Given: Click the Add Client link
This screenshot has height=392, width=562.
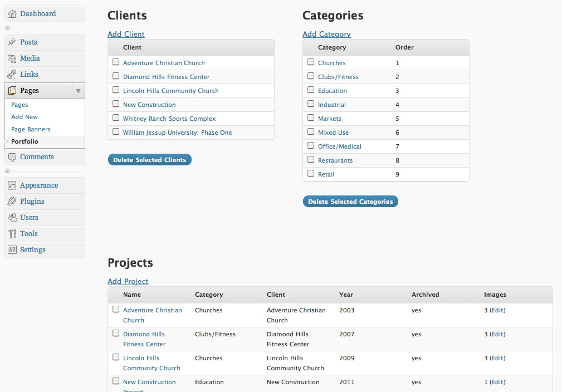Looking at the screenshot, I should 126,34.
